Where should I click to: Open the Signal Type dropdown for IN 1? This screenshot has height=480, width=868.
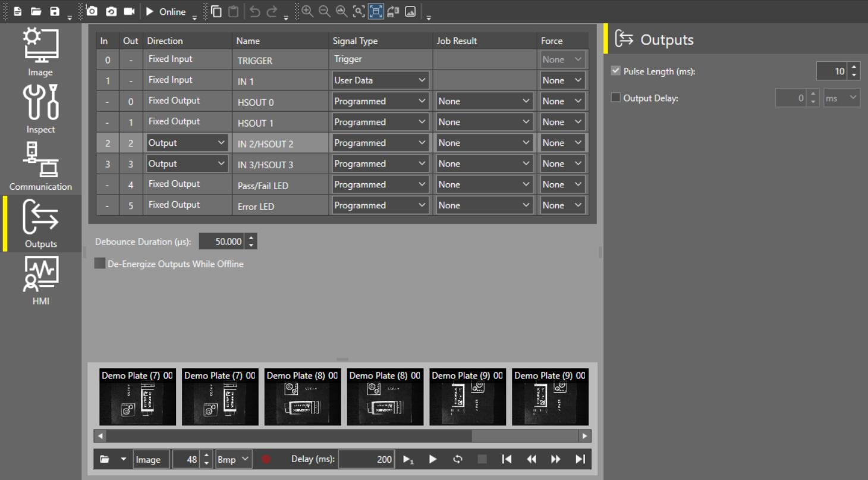pos(422,80)
